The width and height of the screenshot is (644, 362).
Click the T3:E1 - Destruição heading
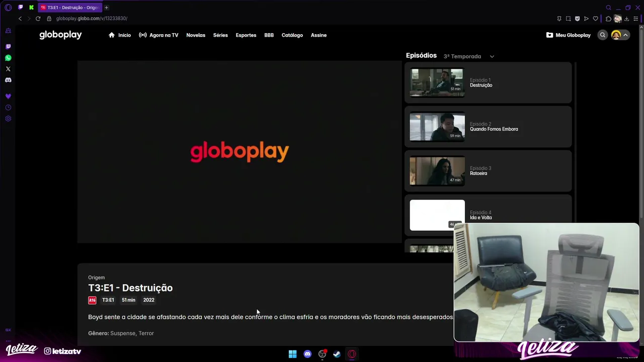[x=130, y=288]
